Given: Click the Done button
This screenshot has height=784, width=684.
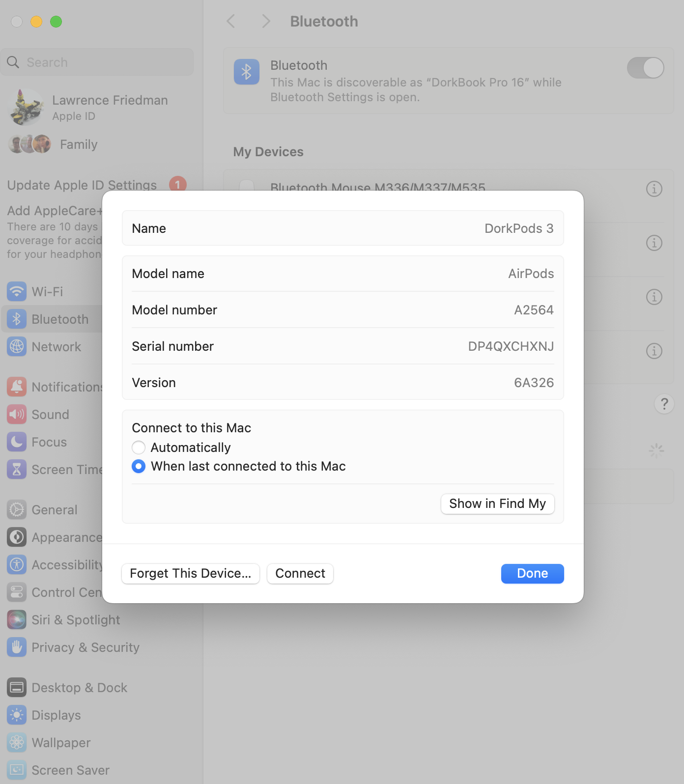Looking at the screenshot, I should tap(532, 573).
